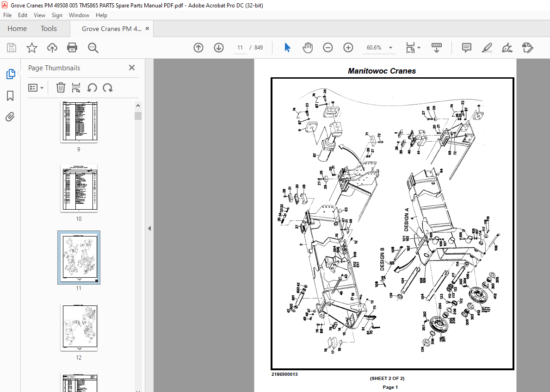Open fit page width options
This screenshot has height=392, width=550.
tap(413, 48)
